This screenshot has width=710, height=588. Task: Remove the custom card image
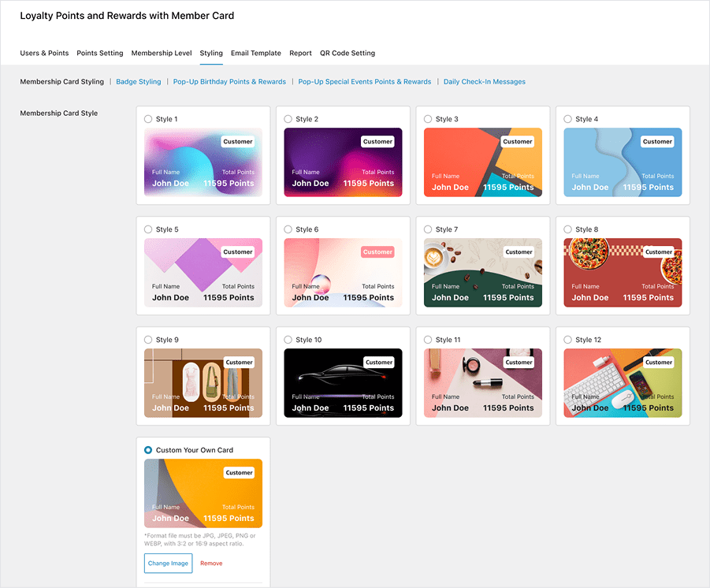pos(211,563)
